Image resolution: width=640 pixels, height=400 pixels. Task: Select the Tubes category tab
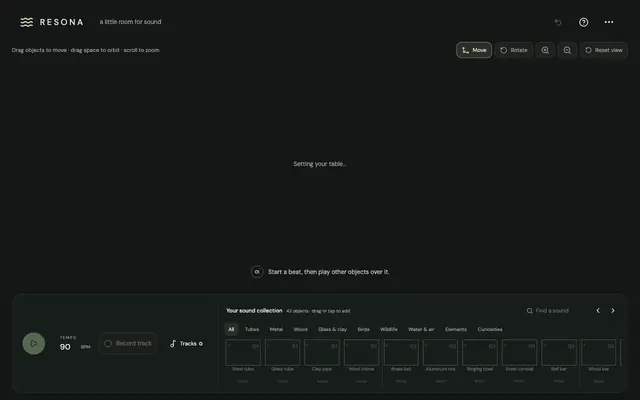point(252,329)
